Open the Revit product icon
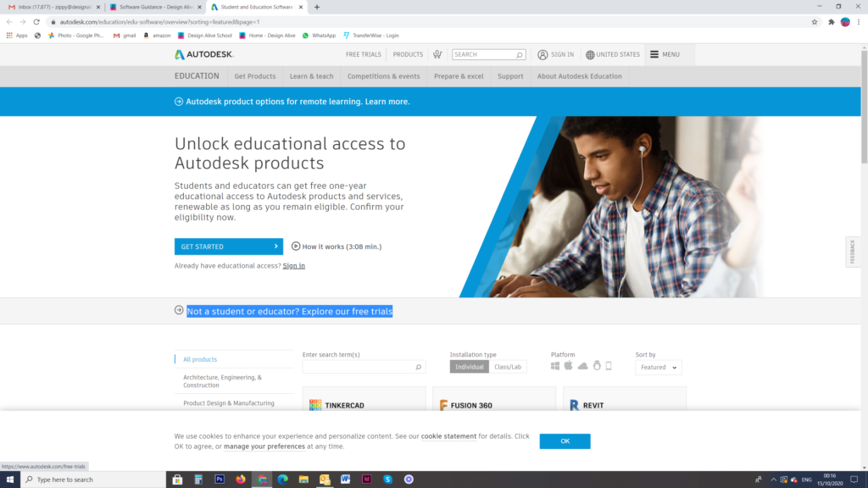Viewport: 868px width, 488px height. 574,405
